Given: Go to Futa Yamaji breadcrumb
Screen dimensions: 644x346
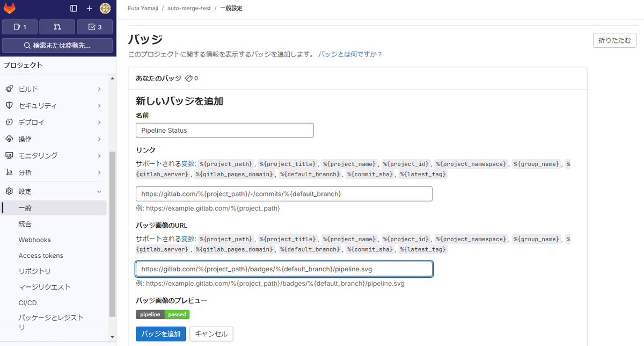Looking at the screenshot, I should click(143, 9).
